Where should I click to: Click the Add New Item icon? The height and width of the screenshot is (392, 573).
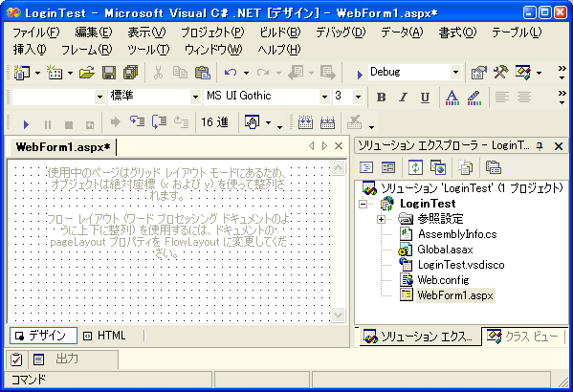55,73
